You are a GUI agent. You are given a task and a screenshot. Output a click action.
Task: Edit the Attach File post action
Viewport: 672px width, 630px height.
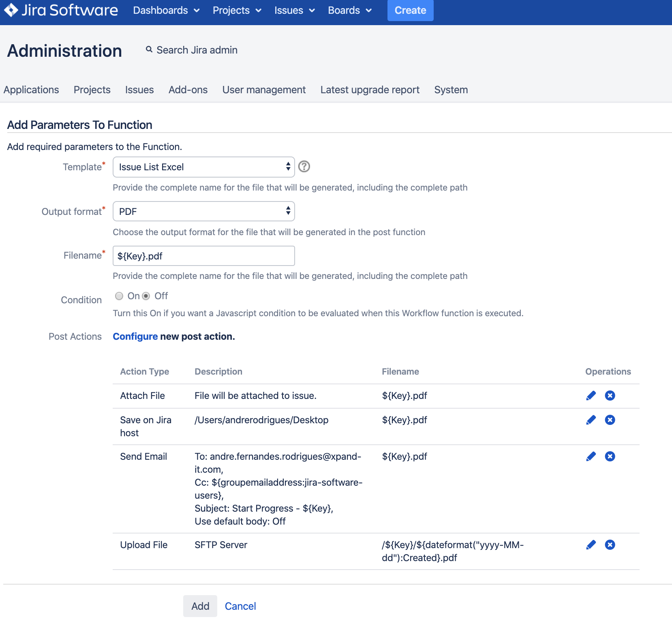[591, 396]
